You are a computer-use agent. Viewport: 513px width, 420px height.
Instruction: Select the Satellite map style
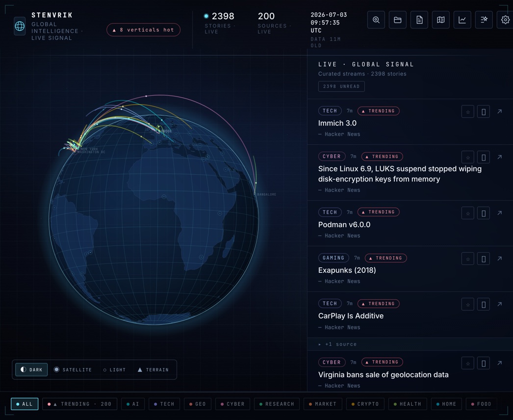click(73, 369)
